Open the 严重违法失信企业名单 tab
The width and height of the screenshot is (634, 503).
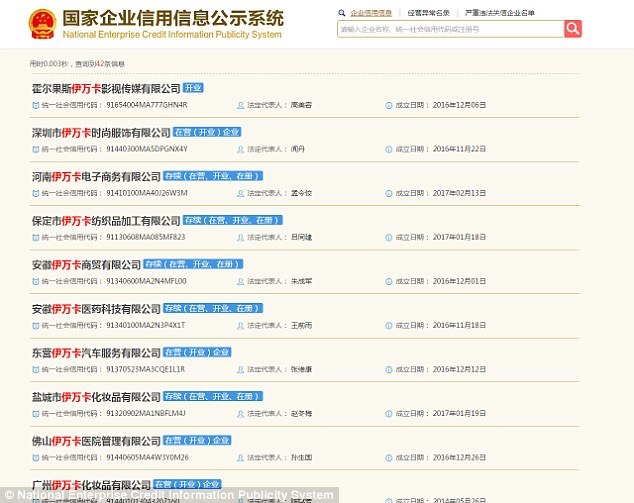point(500,13)
